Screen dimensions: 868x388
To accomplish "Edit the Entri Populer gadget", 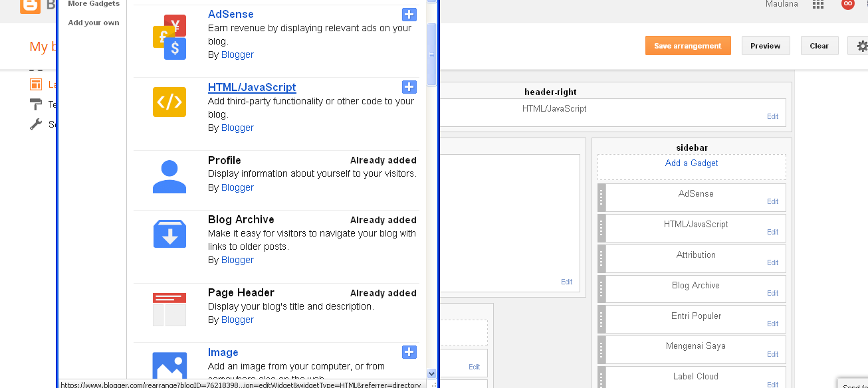I will [x=772, y=324].
